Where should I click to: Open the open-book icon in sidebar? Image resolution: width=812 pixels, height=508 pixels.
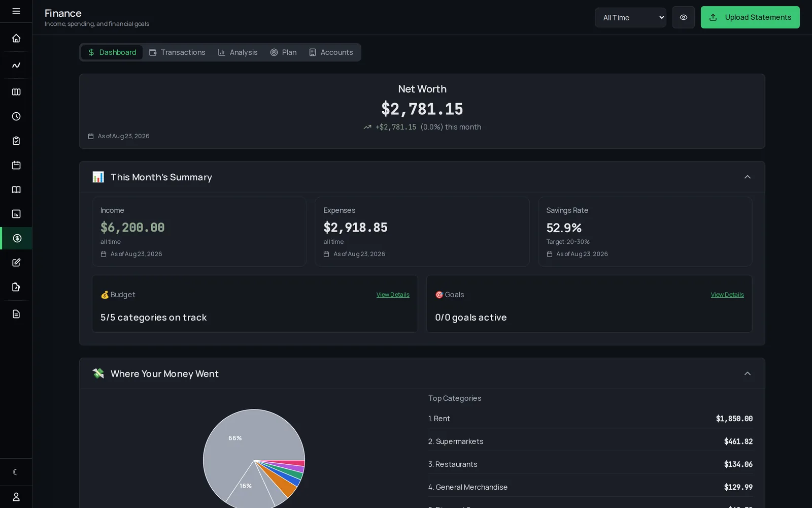coord(16,189)
